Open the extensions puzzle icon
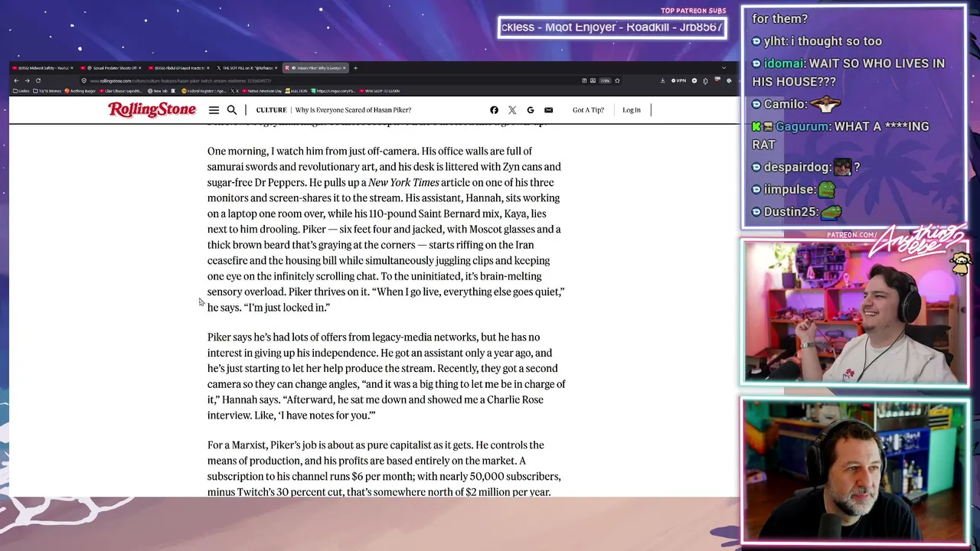 pyautogui.click(x=705, y=80)
